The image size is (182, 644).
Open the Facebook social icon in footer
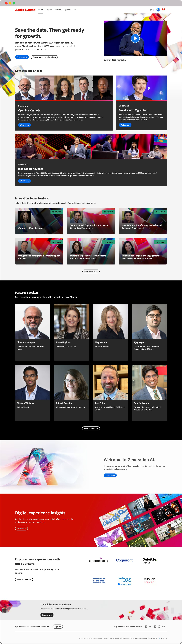pos(146,627)
